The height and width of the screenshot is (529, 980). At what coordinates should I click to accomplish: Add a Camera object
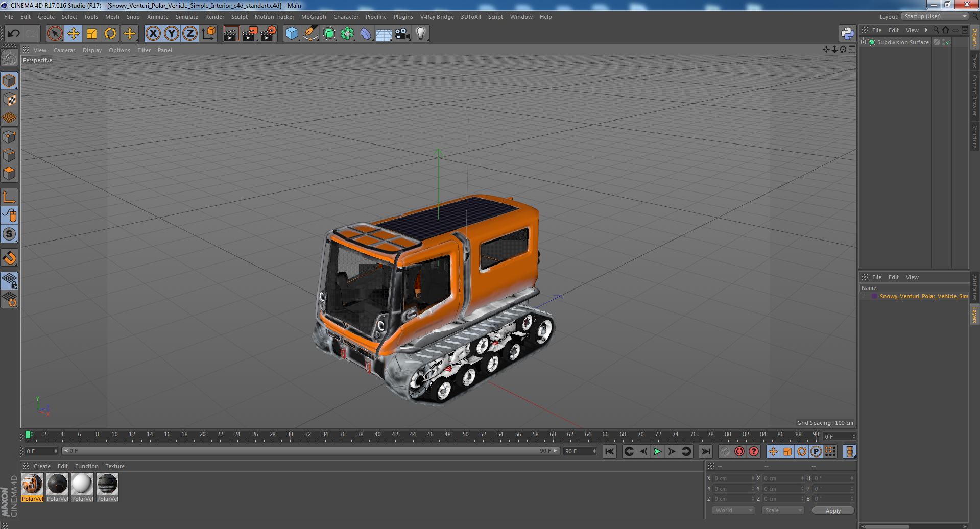point(402,34)
